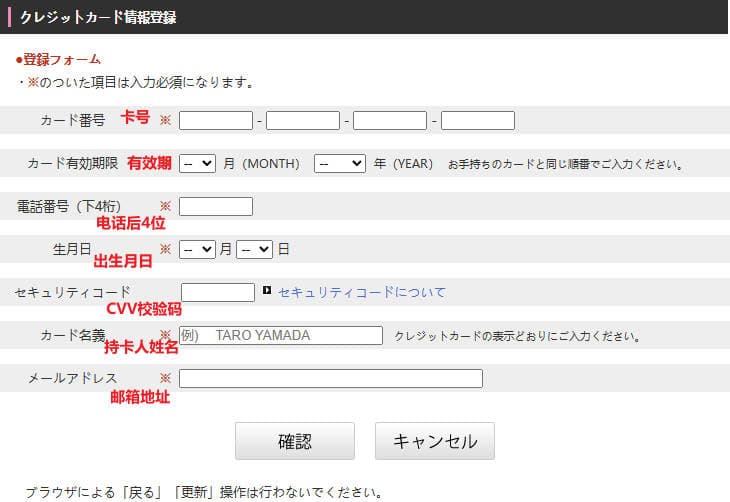Click the security code input field

pos(218,292)
